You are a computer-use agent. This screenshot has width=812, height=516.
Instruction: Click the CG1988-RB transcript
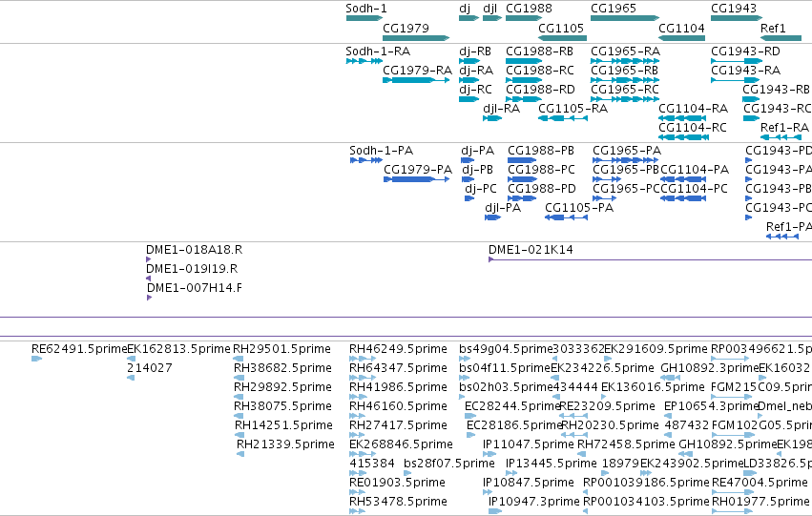click(x=540, y=52)
